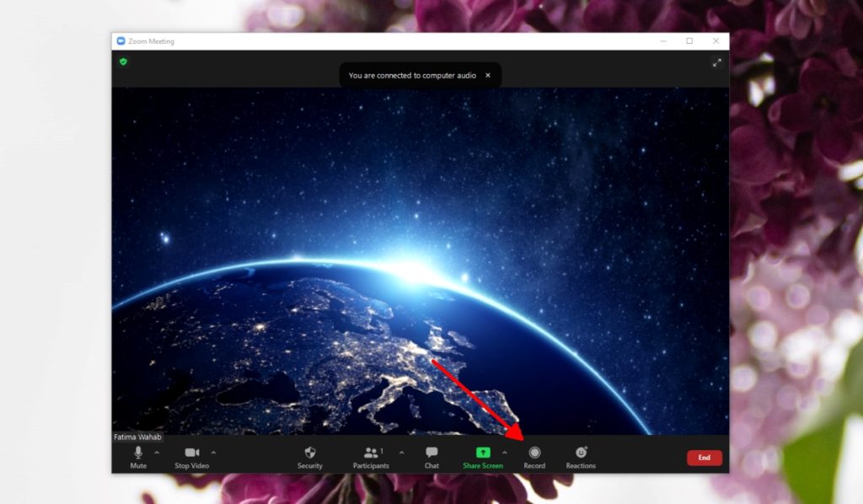Open the Reactions emoji menu
Viewport: 863px width, 504px height.
(x=581, y=456)
